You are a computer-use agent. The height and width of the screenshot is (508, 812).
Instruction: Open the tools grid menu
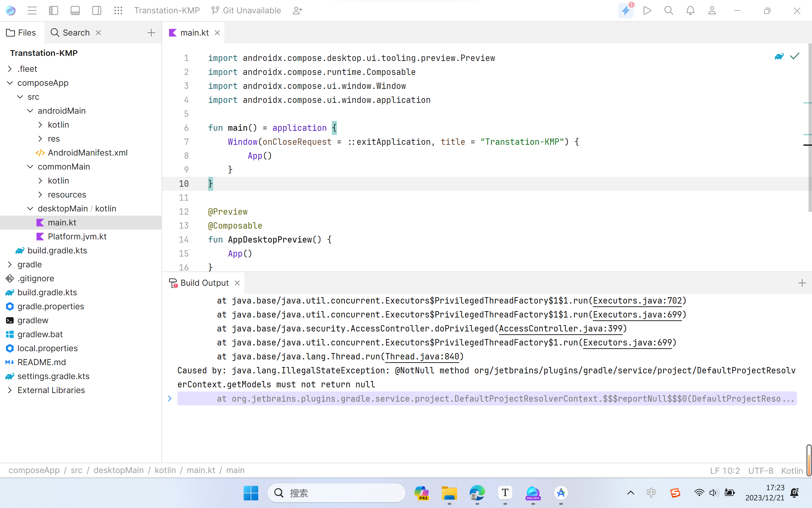tap(118, 10)
